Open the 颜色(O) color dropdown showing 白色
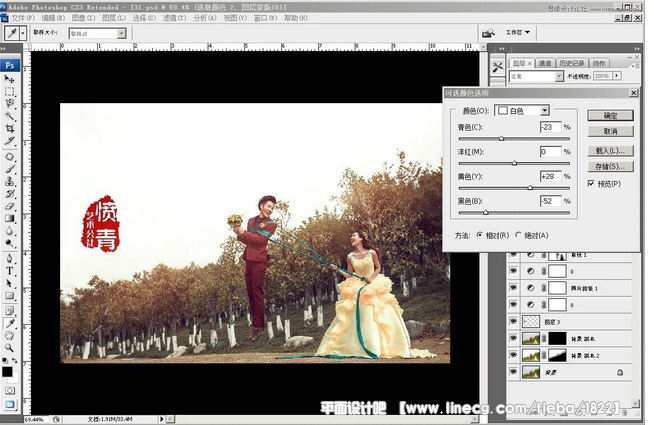 [x=522, y=111]
